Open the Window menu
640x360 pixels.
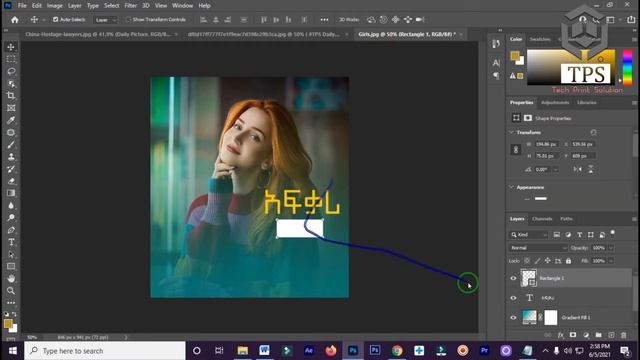182,6
